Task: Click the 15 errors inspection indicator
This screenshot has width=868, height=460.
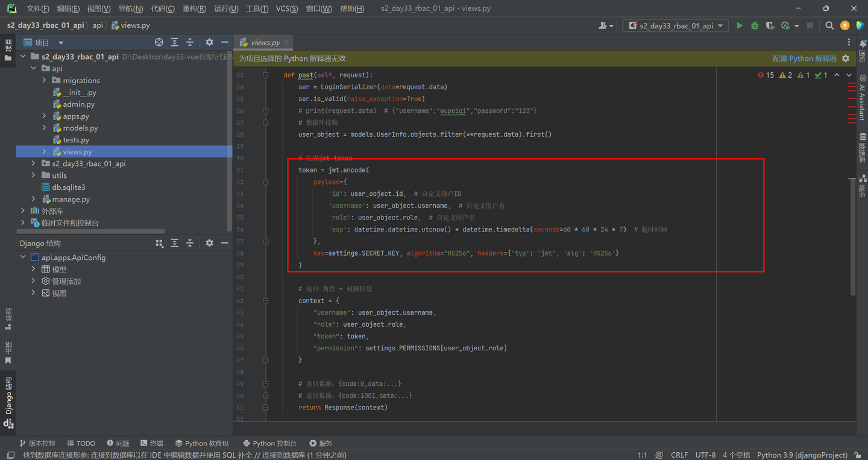Action: (766, 75)
